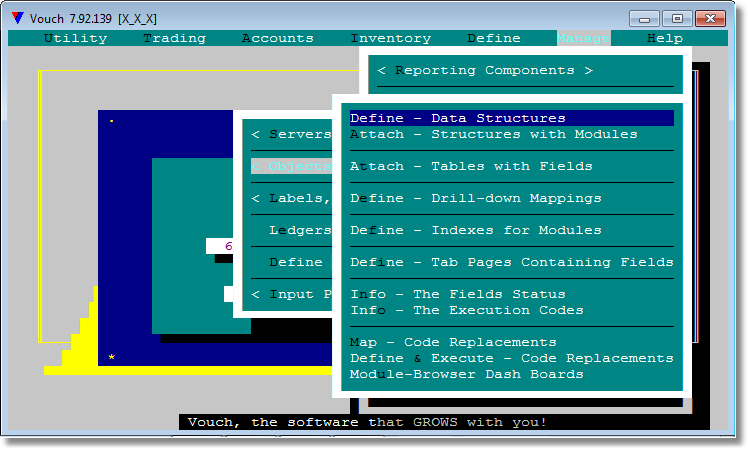Select Map - Code Replacements

click(453, 342)
